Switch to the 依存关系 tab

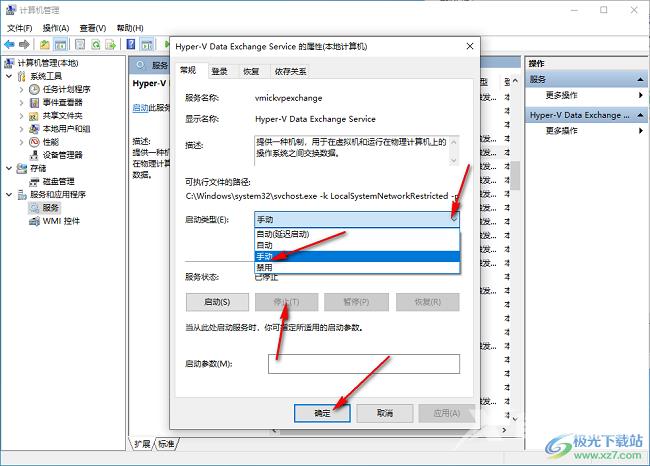click(290, 71)
